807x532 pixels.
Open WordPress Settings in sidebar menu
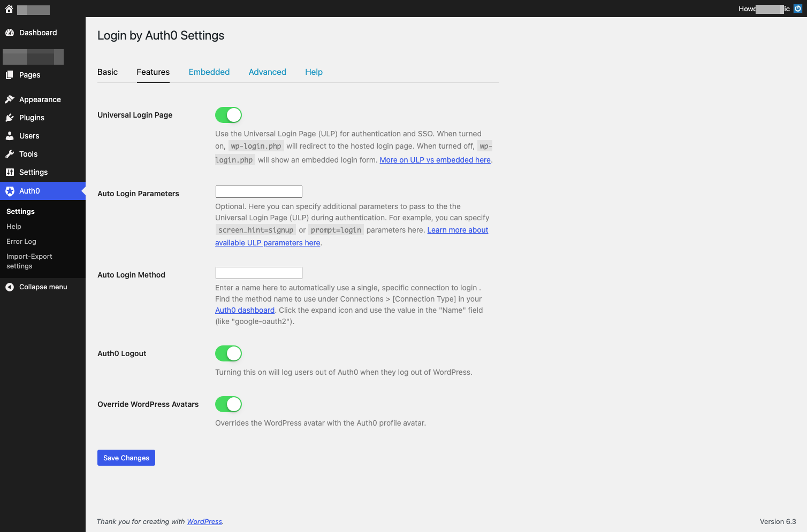(x=43, y=172)
